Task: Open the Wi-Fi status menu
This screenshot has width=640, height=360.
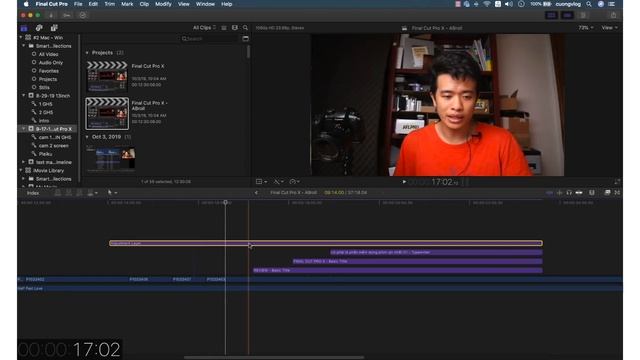Action: [x=487, y=4]
